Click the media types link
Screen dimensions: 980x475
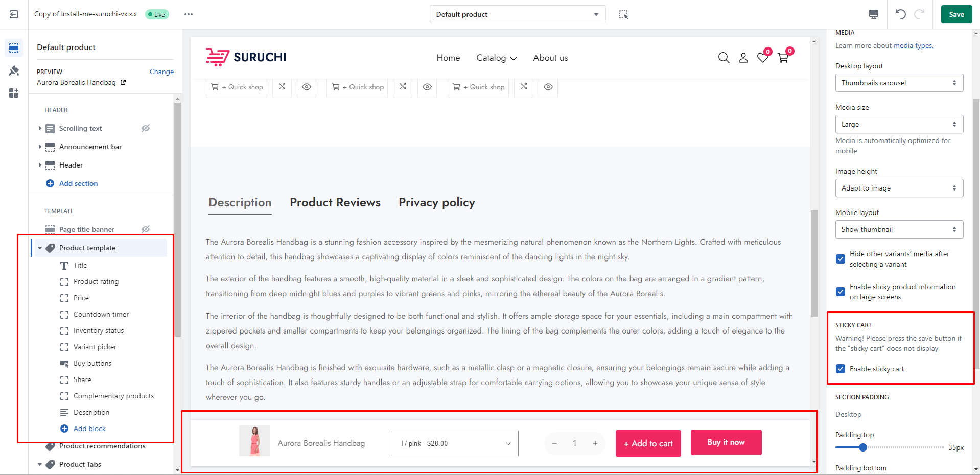click(913, 46)
